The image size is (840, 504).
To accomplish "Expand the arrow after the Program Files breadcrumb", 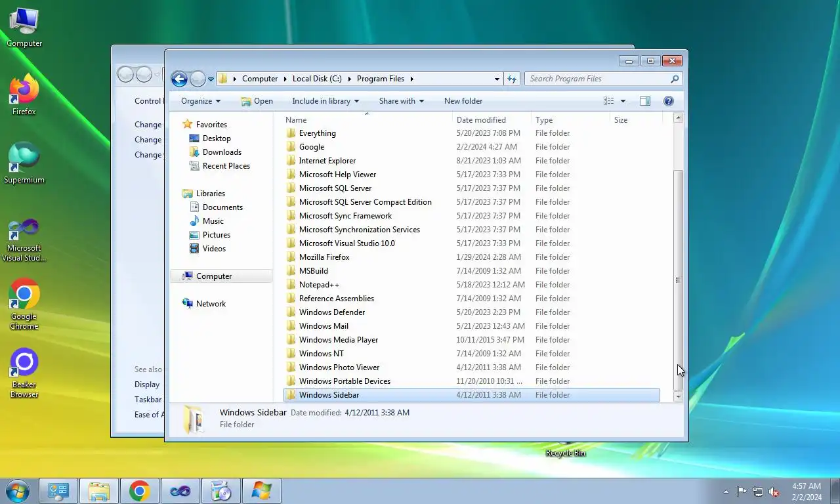I will (x=412, y=79).
